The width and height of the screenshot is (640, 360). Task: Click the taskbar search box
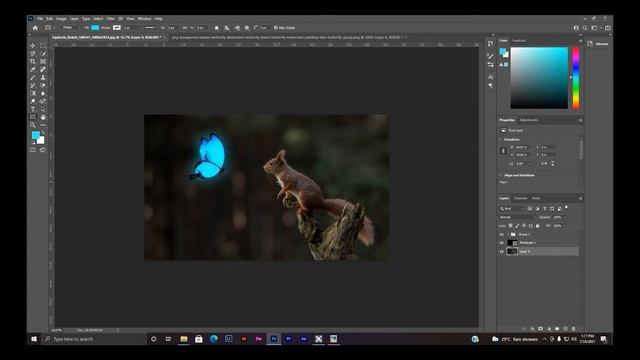point(94,339)
